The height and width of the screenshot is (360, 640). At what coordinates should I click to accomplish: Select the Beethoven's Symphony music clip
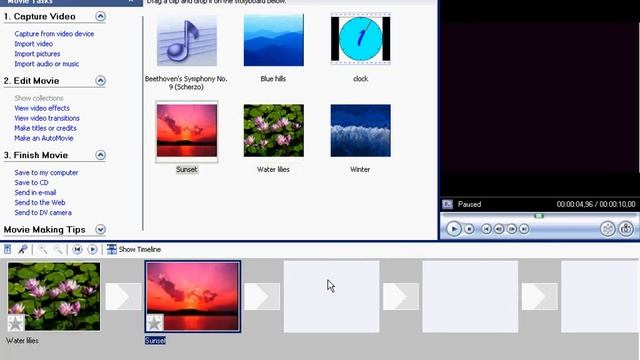click(x=187, y=40)
